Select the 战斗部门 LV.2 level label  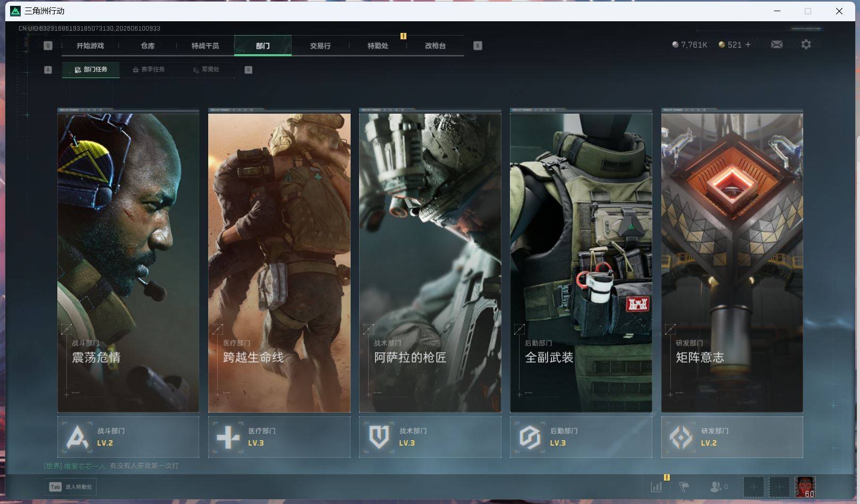coord(105,443)
